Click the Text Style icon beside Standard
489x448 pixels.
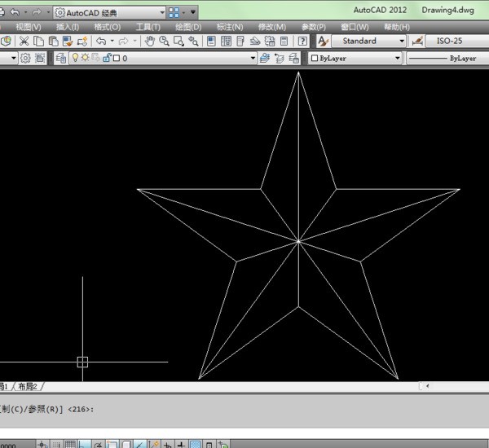click(x=323, y=41)
